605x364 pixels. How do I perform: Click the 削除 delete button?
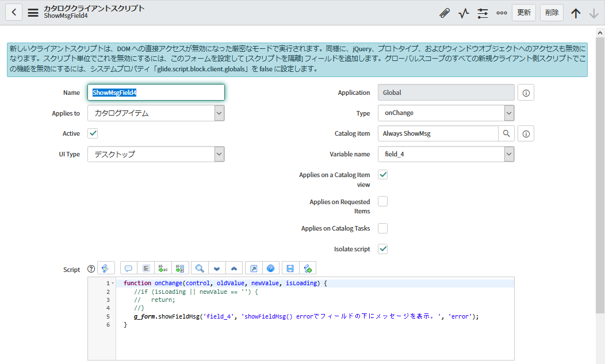pyautogui.click(x=552, y=13)
